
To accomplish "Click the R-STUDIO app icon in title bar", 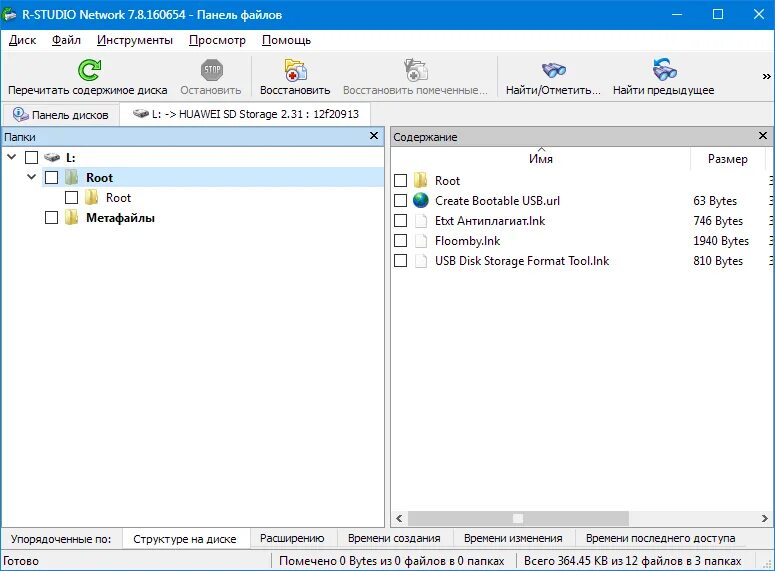I will point(9,15).
